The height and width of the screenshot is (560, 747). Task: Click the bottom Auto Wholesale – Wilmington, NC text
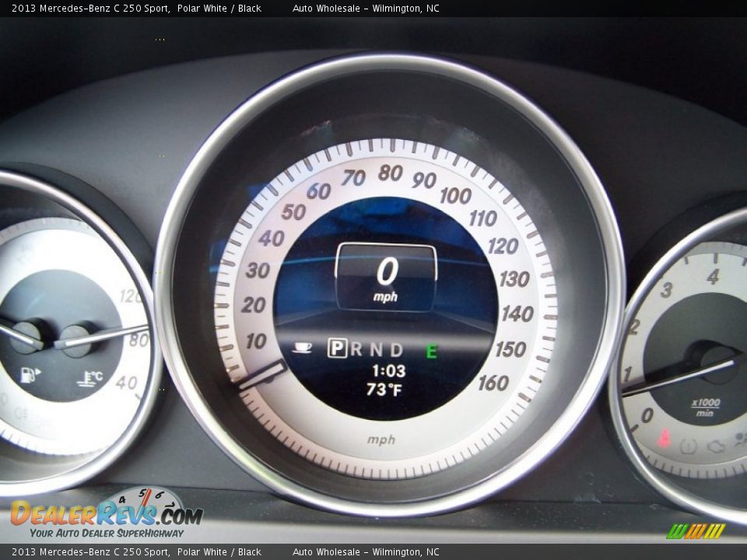click(x=366, y=552)
